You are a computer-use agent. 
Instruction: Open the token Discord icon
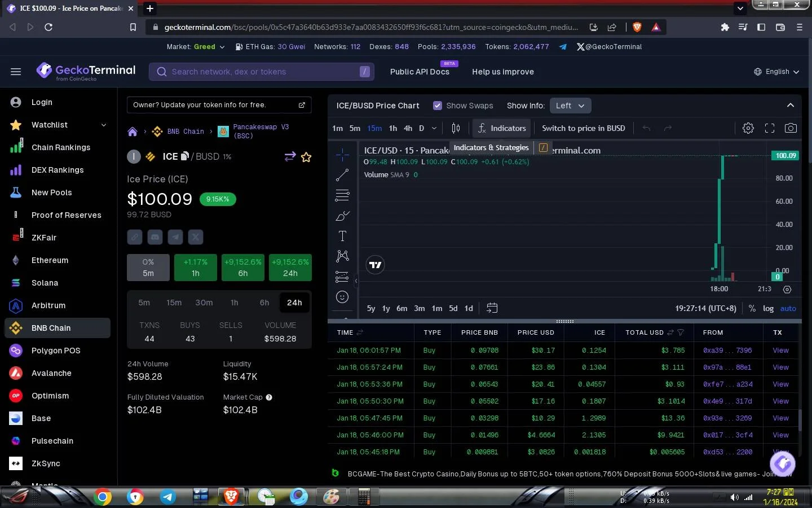click(x=155, y=237)
